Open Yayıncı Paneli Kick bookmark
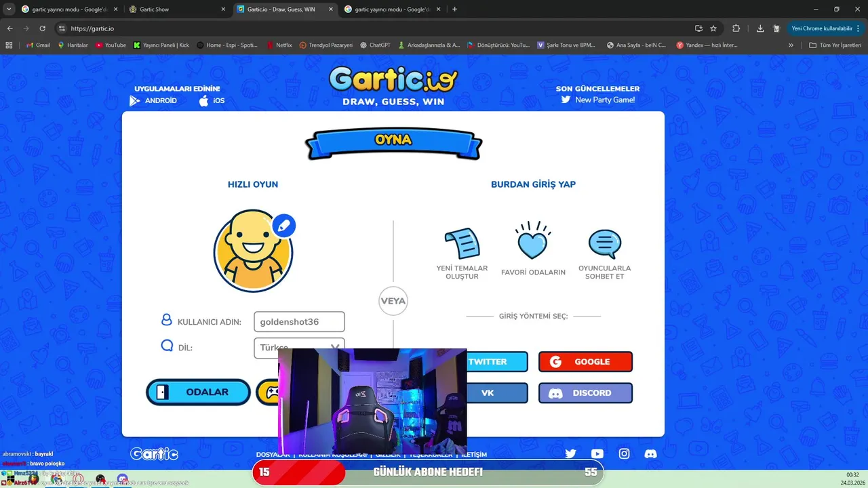The image size is (868, 488). pos(161,45)
